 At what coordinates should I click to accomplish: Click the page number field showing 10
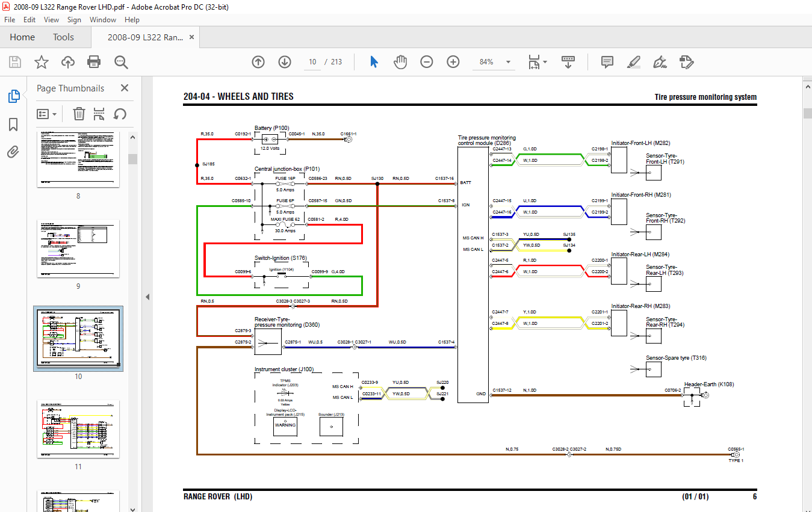click(312, 62)
